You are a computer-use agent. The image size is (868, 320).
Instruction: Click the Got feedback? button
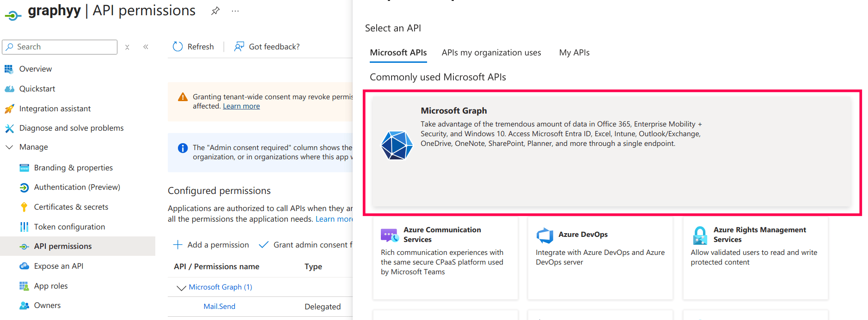click(x=267, y=47)
